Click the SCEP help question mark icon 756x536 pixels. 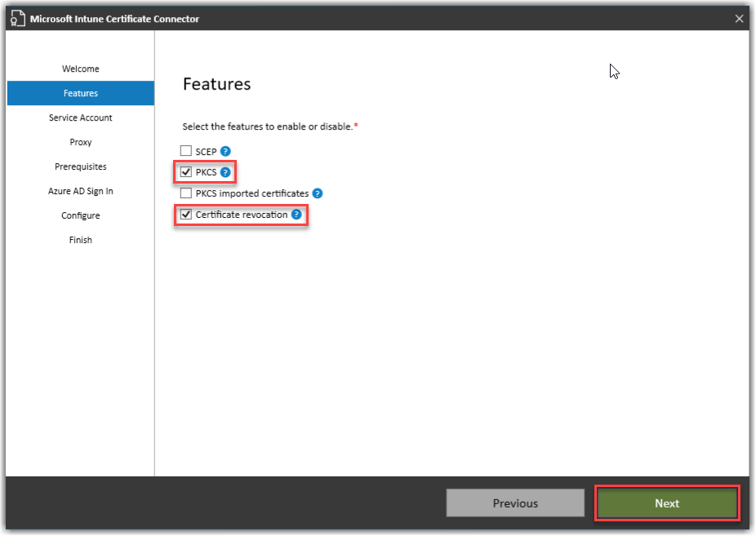coord(225,151)
